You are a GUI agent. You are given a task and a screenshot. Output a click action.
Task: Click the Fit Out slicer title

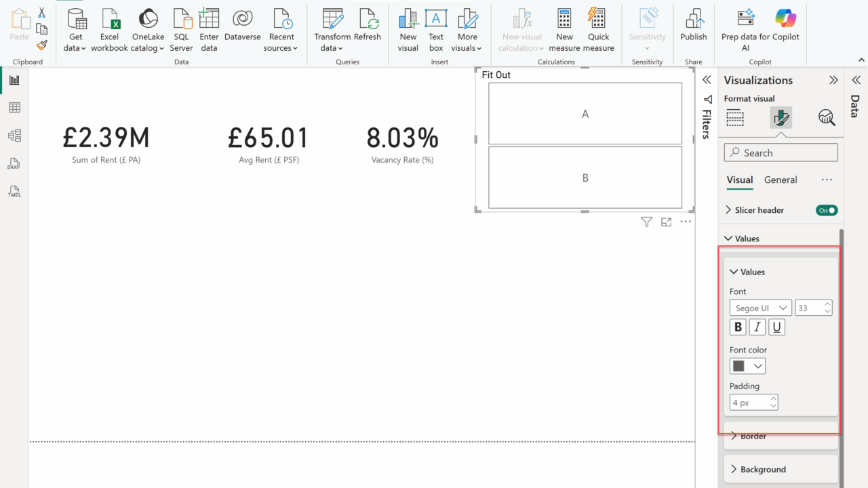click(496, 75)
